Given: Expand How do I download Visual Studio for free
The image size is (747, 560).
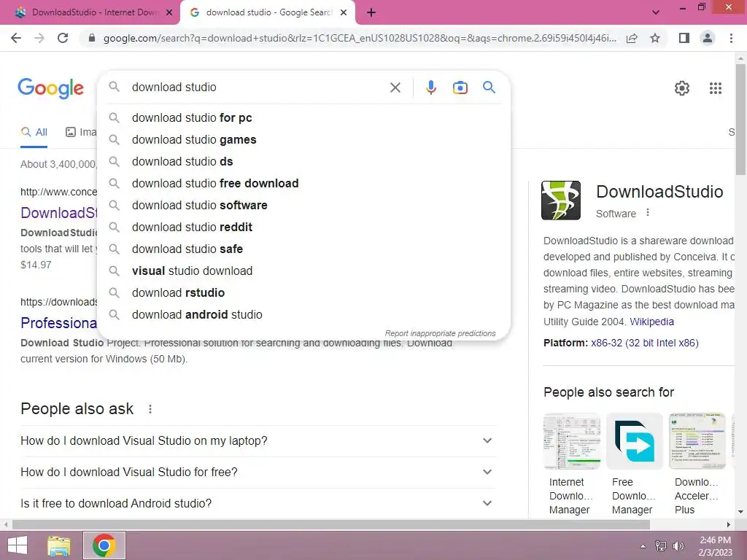Looking at the screenshot, I should click(258, 472).
